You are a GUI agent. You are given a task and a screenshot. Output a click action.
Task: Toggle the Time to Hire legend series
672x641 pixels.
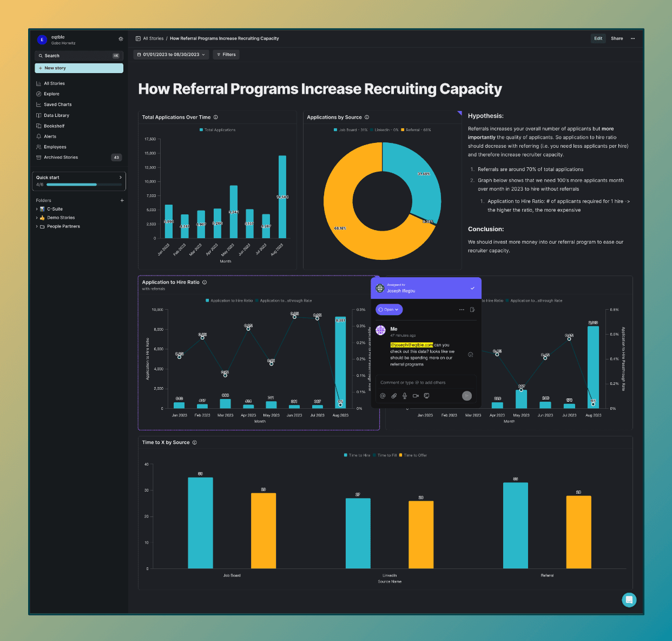(357, 455)
